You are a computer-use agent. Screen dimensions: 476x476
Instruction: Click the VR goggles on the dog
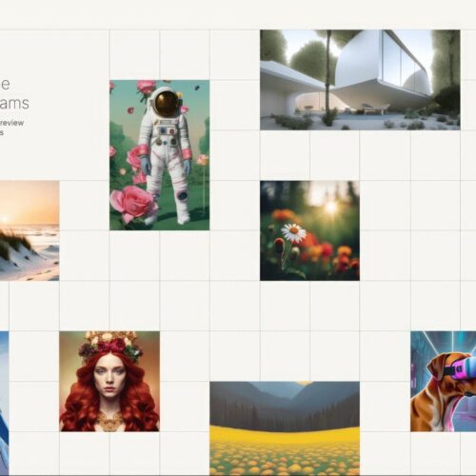pos(464,368)
